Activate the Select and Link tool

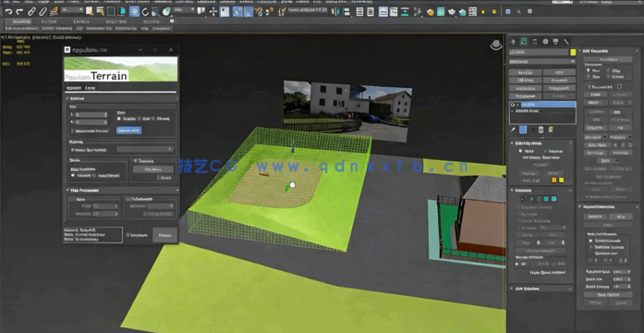[31, 11]
